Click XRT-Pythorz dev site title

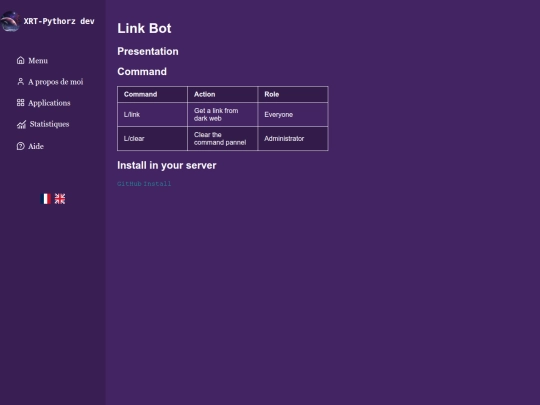coord(59,21)
